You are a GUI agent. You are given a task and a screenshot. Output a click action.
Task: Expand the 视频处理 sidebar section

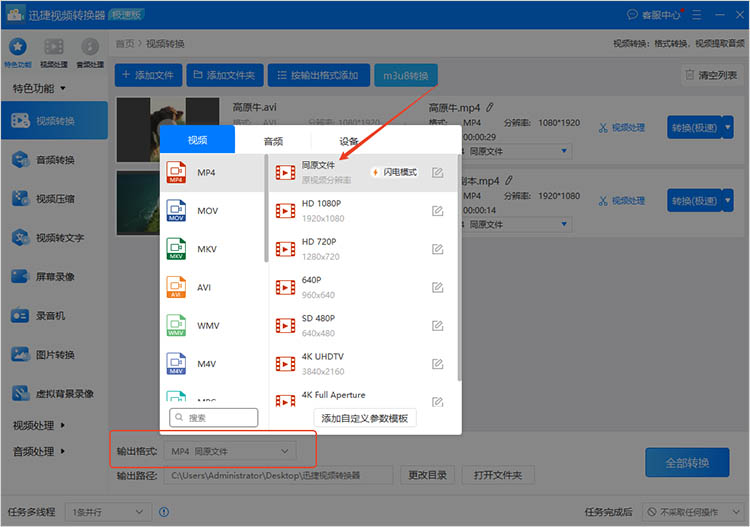tap(39, 425)
